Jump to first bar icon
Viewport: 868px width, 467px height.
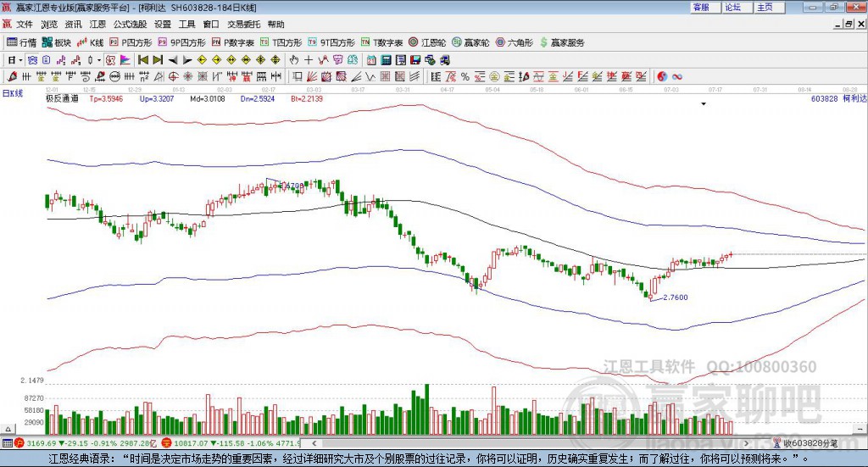pyautogui.click(x=142, y=60)
